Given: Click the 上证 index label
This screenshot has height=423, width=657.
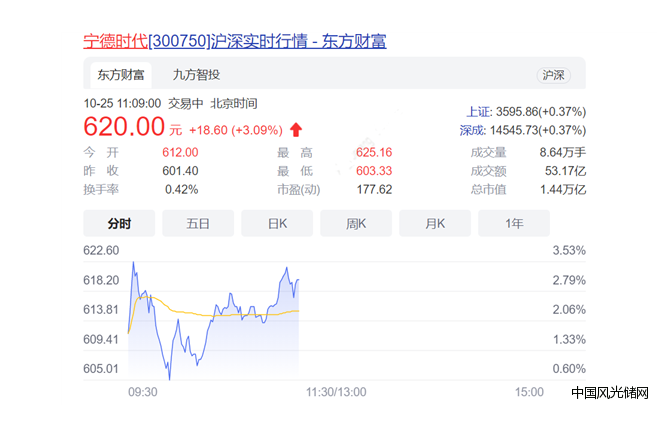Looking at the screenshot, I should click(x=479, y=112).
